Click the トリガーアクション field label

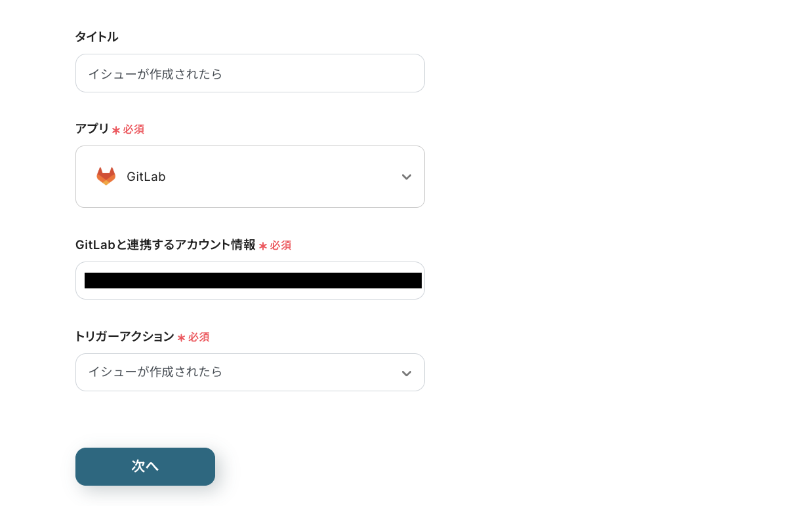(x=125, y=336)
